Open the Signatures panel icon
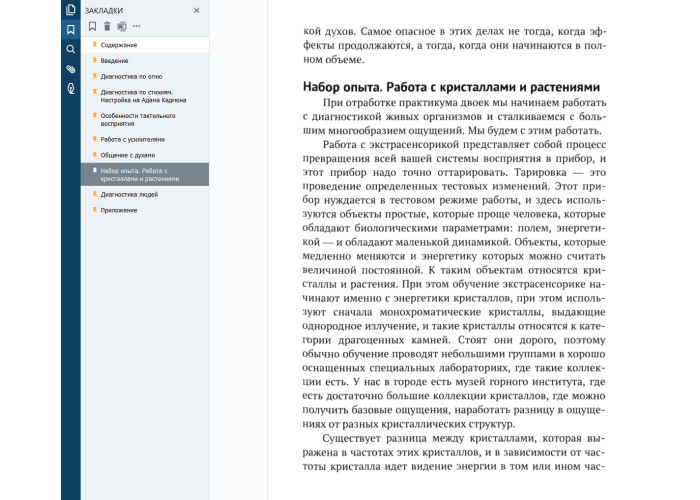Screen dimensions: 700x500 tap(70, 89)
